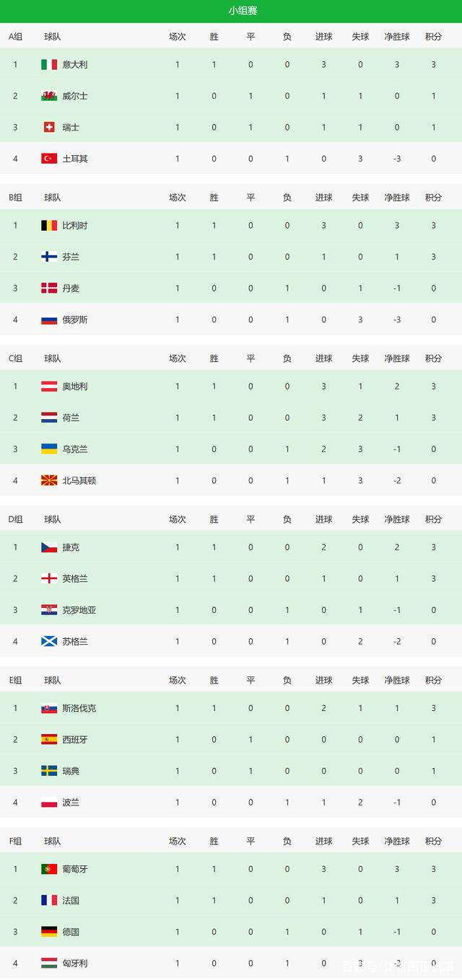Click the Italy flag icon
This screenshot has width=462, height=980.
point(49,65)
